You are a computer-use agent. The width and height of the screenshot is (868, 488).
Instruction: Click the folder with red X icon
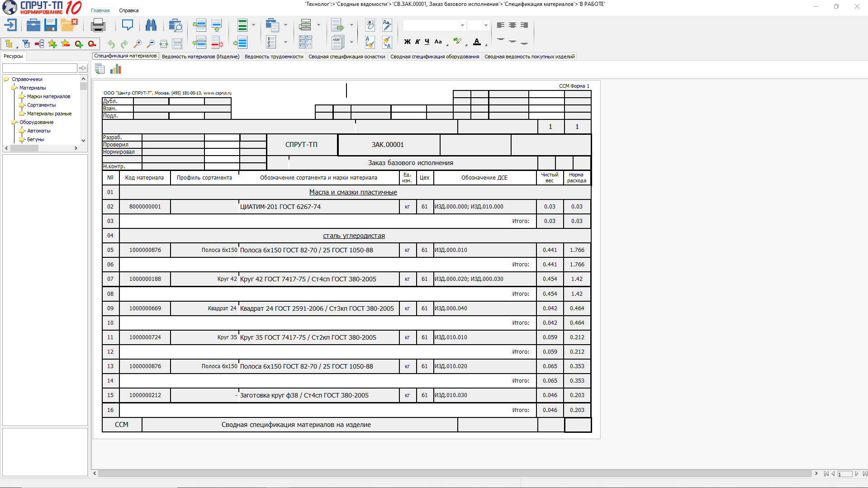69,25
